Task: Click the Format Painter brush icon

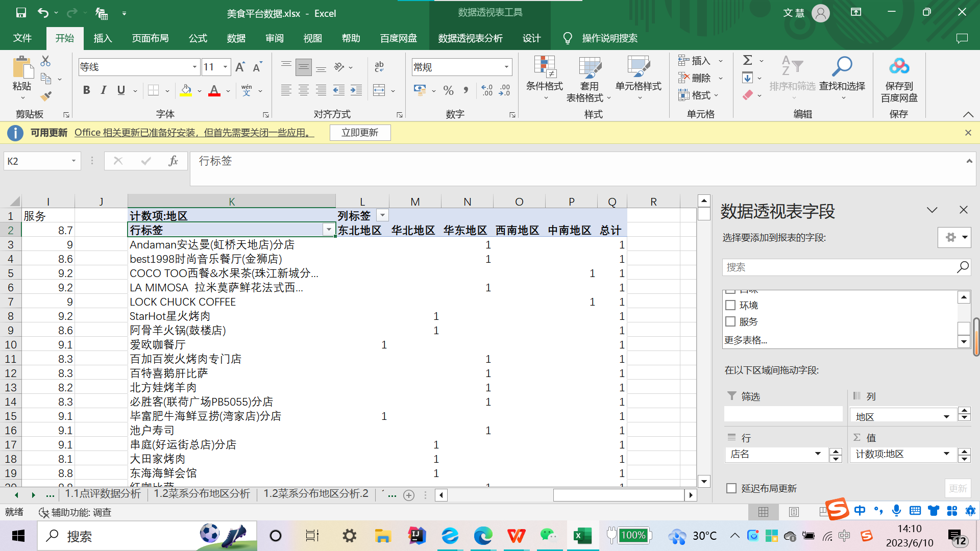Action: click(46, 96)
